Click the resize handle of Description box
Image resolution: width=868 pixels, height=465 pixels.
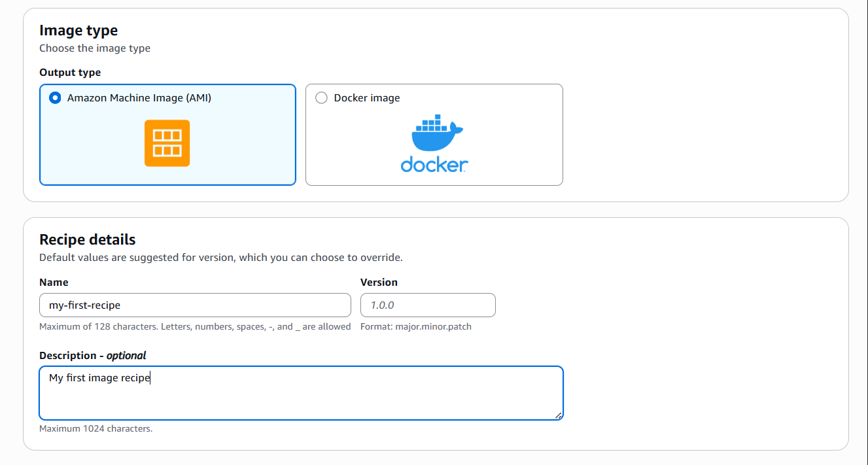(558, 415)
